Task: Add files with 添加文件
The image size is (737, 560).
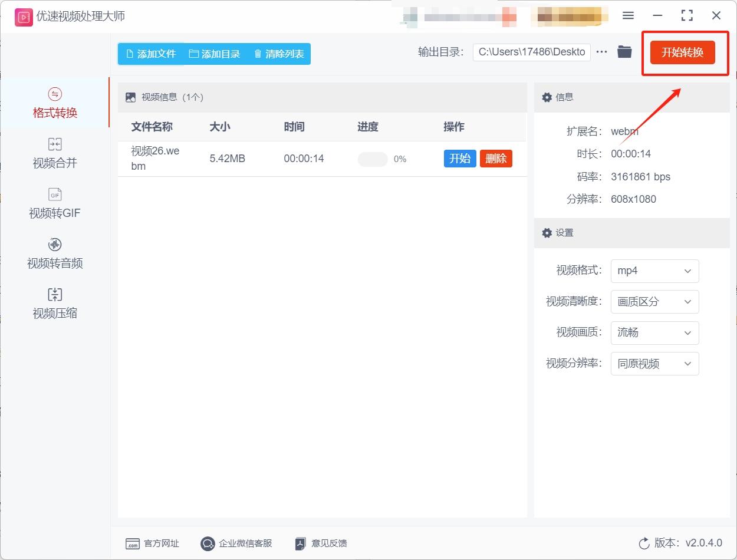Action: (150, 54)
